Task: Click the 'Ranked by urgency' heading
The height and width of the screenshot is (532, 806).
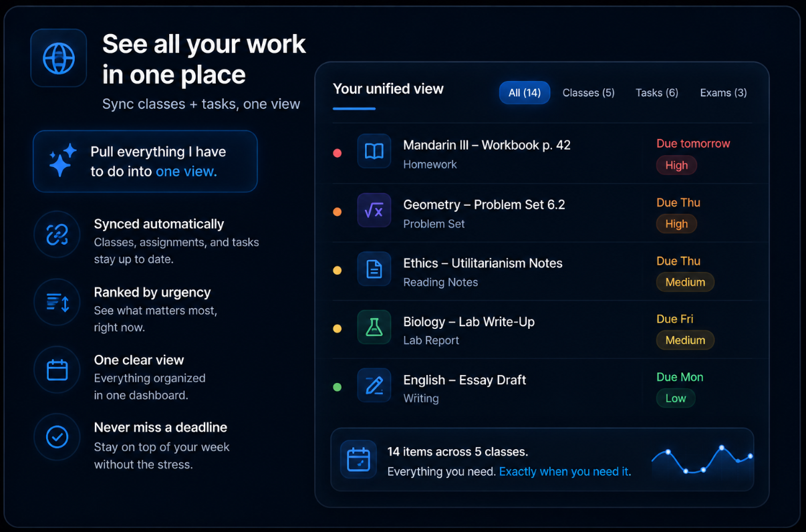Action: 152,292
